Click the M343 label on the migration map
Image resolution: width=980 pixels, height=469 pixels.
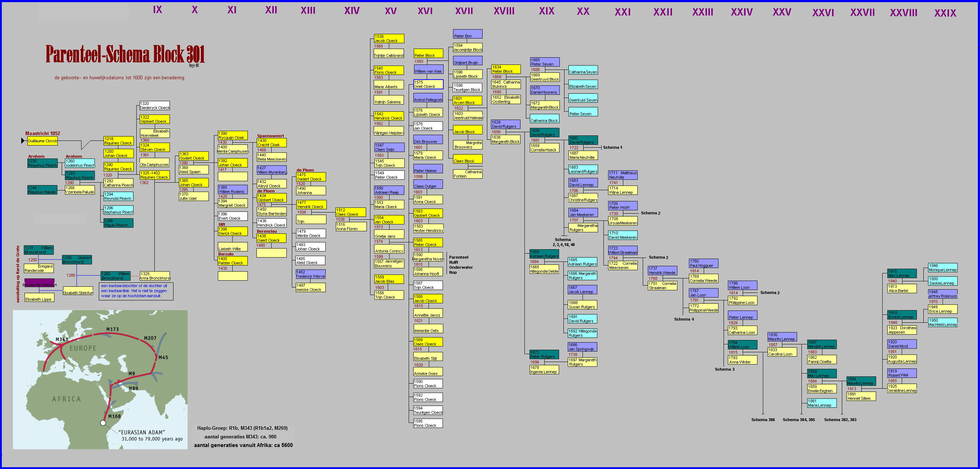tap(62, 339)
